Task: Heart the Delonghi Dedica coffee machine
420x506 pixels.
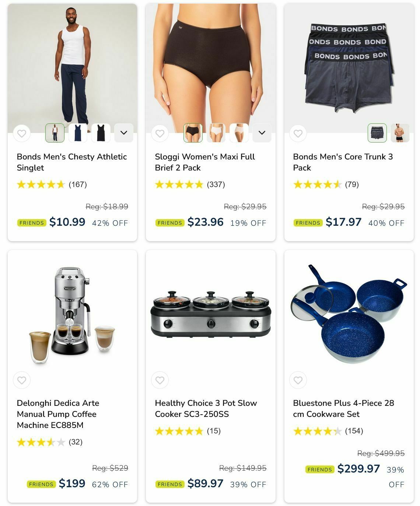Action: coord(22,380)
